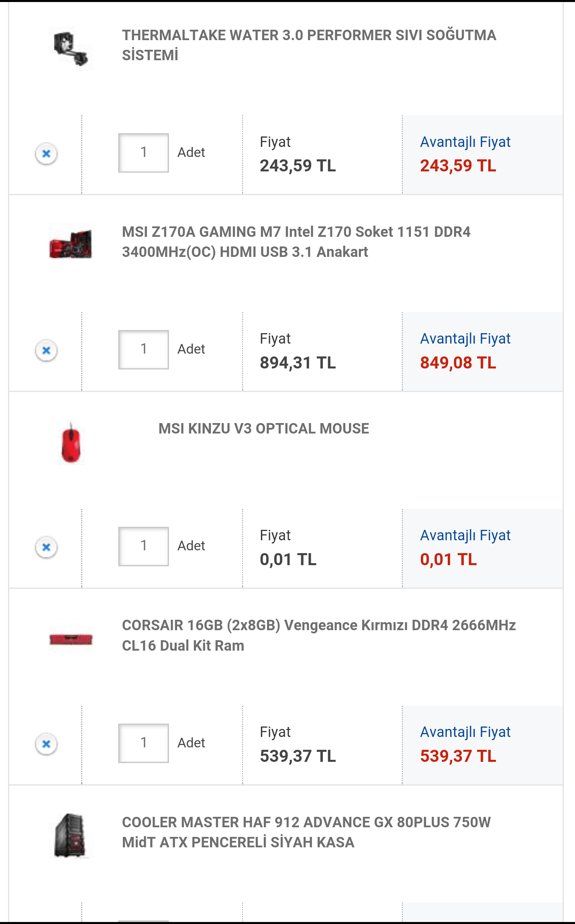
Task: Edit quantity field for Thermaltake cooler
Action: 143,153
